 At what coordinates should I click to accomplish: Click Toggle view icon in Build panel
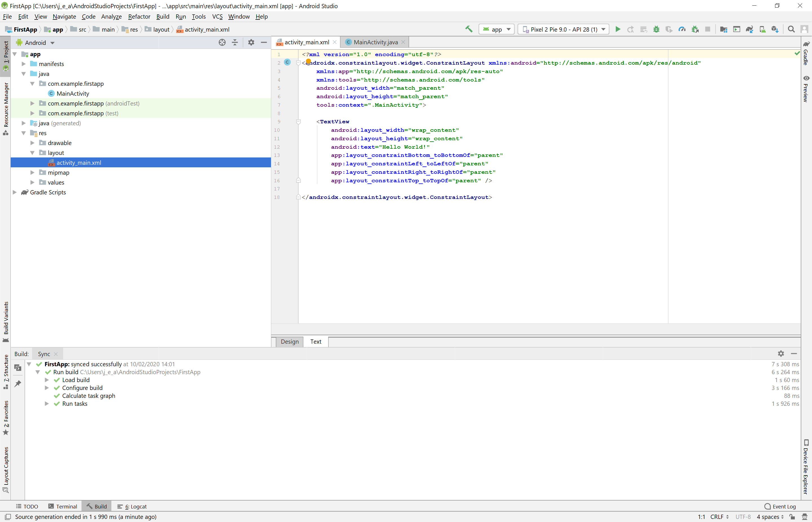18,367
